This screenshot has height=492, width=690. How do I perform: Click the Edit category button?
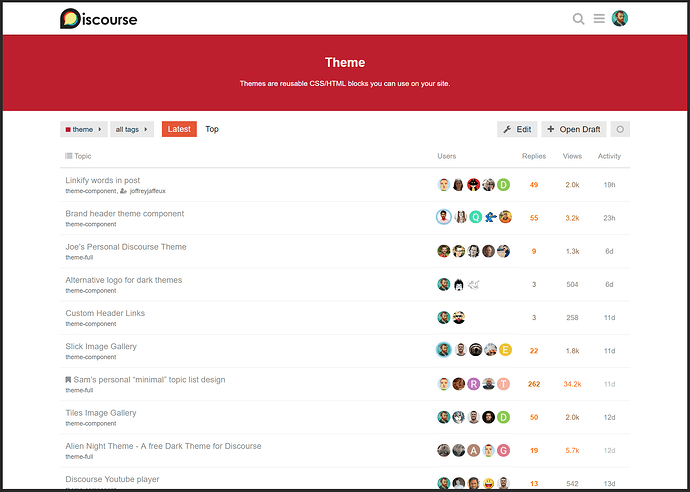click(517, 129)
